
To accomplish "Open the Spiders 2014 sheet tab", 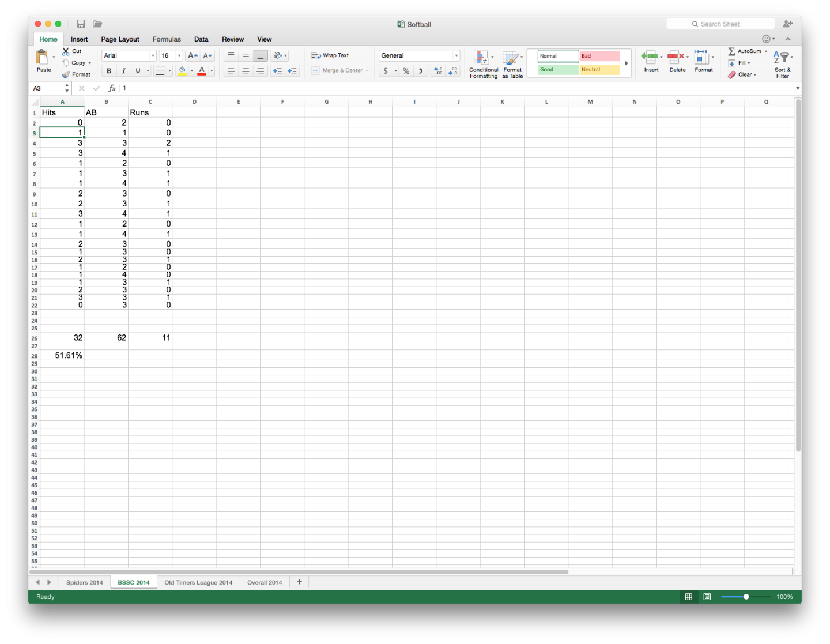I will (x=84, y=582).
